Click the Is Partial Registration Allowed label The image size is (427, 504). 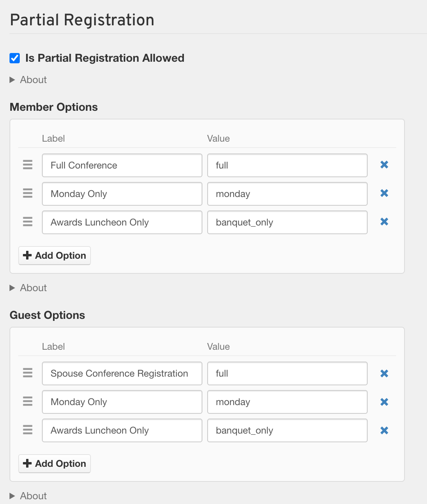tap(105, 58)
